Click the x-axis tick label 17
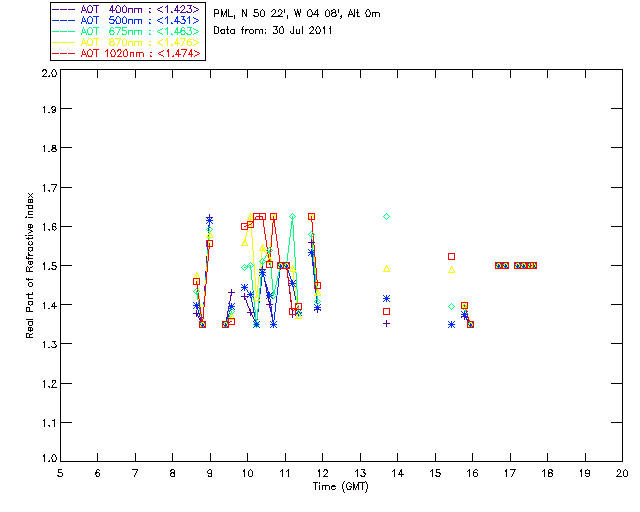Viewport: 640px width, 512px height. tap(510, 473)
